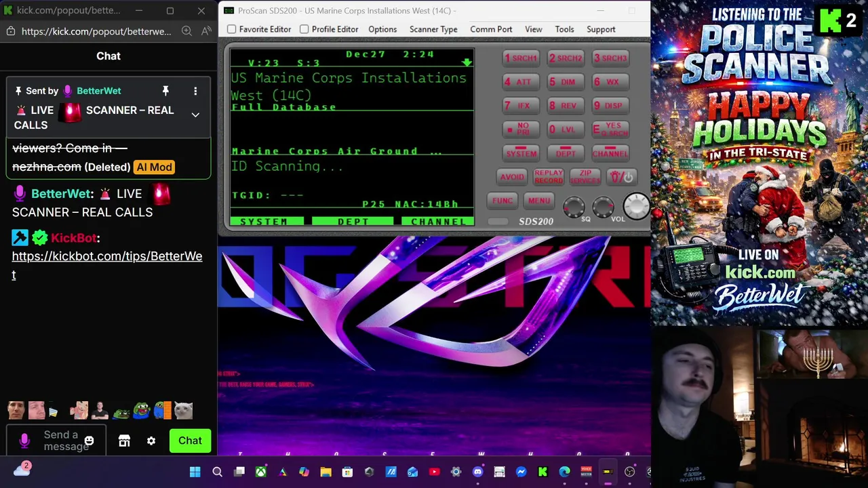
Task: Open the three-dot menu on pinned message
Action: click(x=195, y=91)
